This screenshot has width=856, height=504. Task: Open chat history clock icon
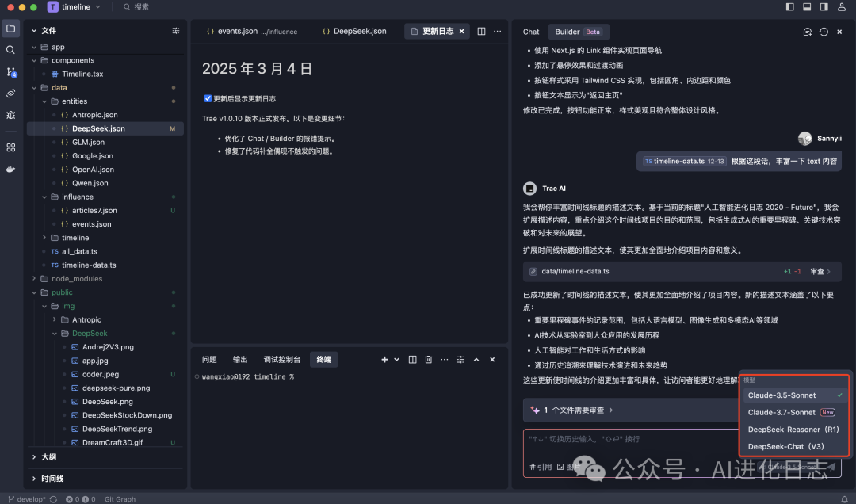[x=824, y=32]
